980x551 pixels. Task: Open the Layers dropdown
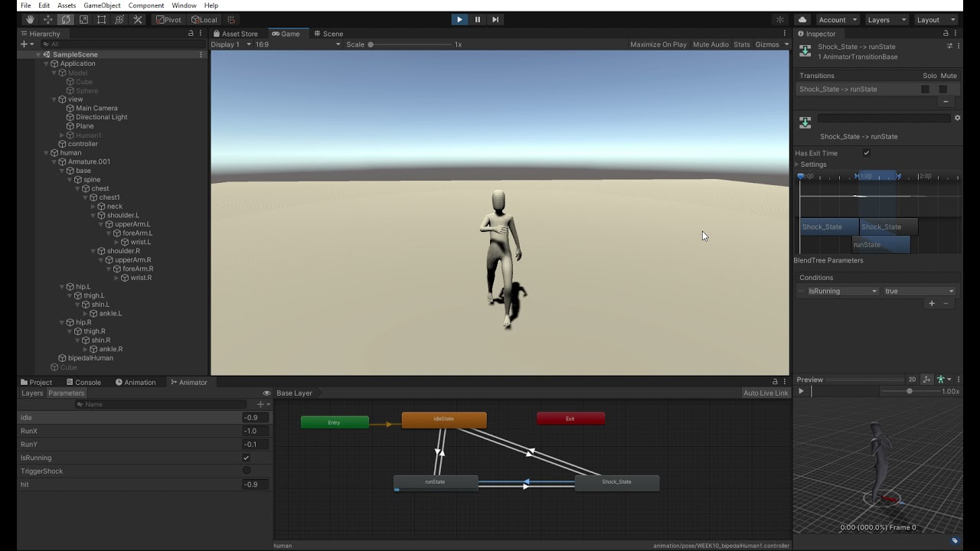[886, 19]
